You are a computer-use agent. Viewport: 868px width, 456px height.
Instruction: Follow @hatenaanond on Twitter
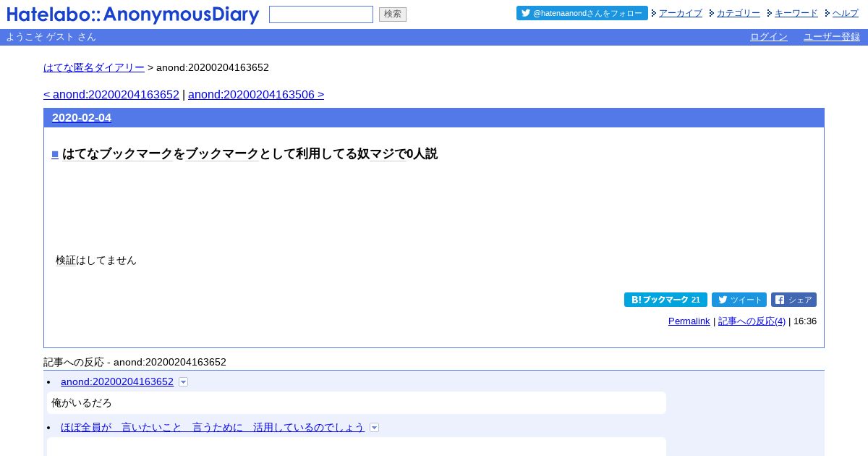point(582,13)
